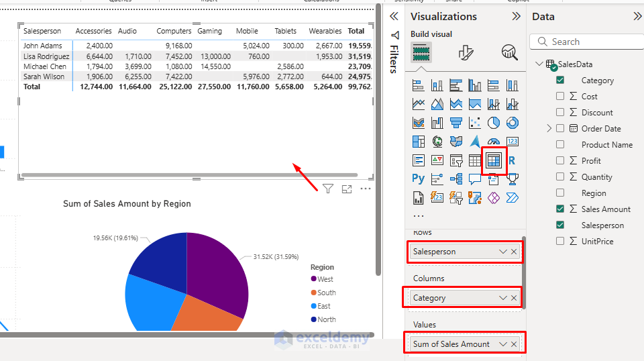The height and width of the screenshot is (361, 644).
Task: Collapse the SalesData table tree
Action: [x=539, y=64]
